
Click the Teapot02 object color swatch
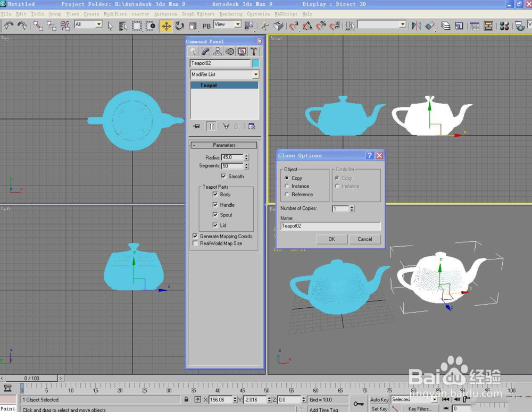(255, 63)
